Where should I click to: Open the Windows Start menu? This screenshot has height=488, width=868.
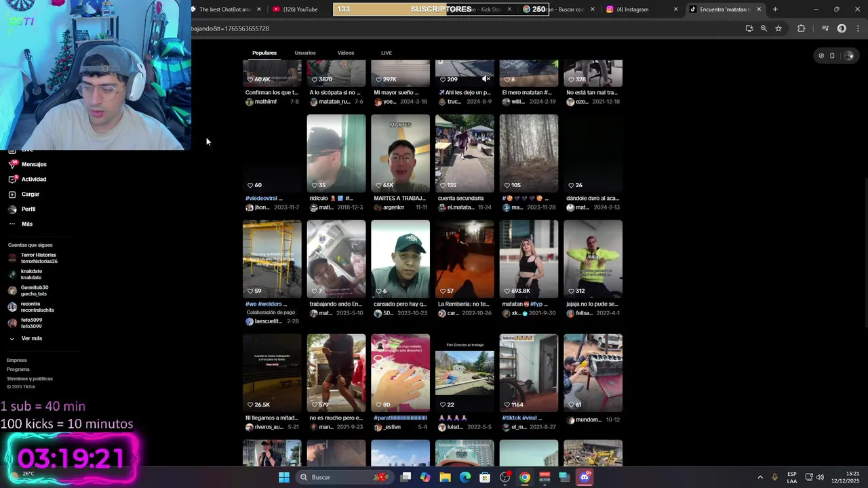coord(284,477)
